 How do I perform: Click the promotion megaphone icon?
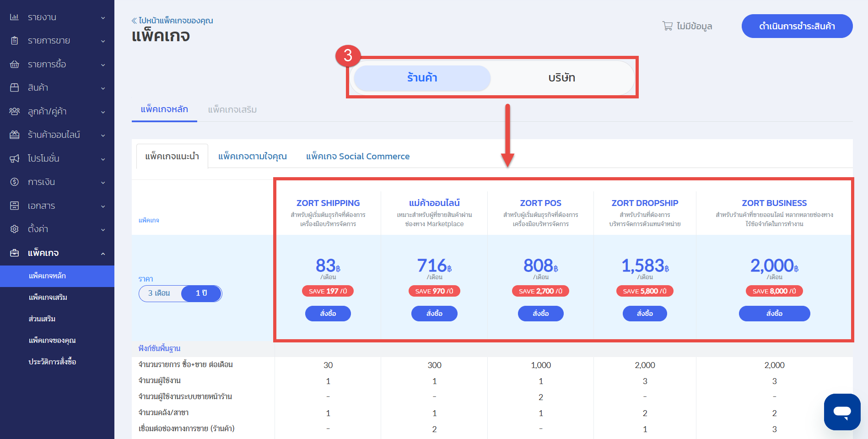tap(15, 159)
